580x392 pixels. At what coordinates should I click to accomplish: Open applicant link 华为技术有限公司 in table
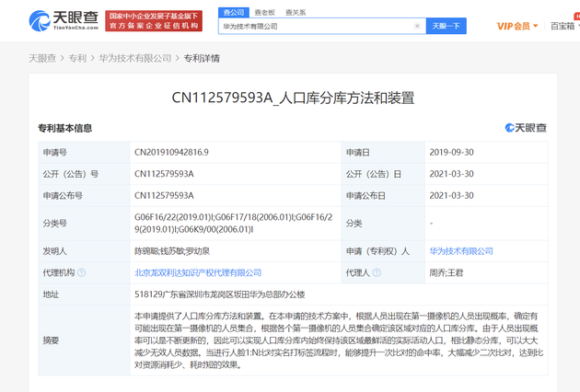point(461,251)
